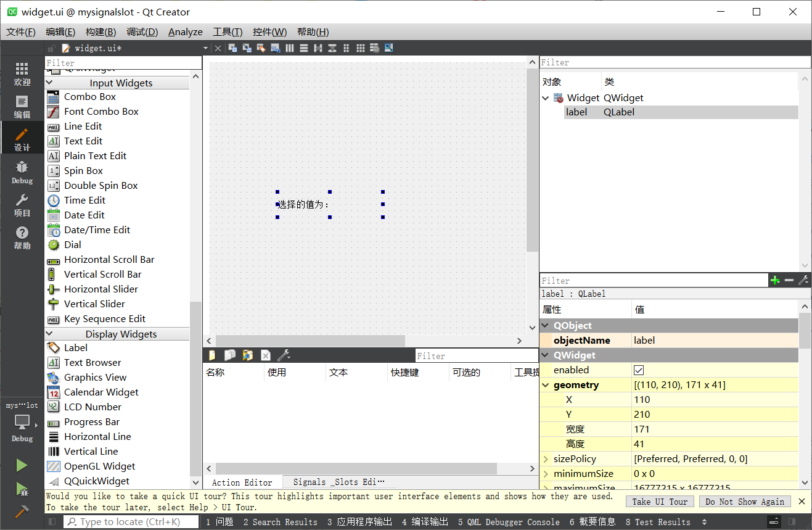812x530 pixels.
Task: Click the locator search field
Action: [131, 522]
